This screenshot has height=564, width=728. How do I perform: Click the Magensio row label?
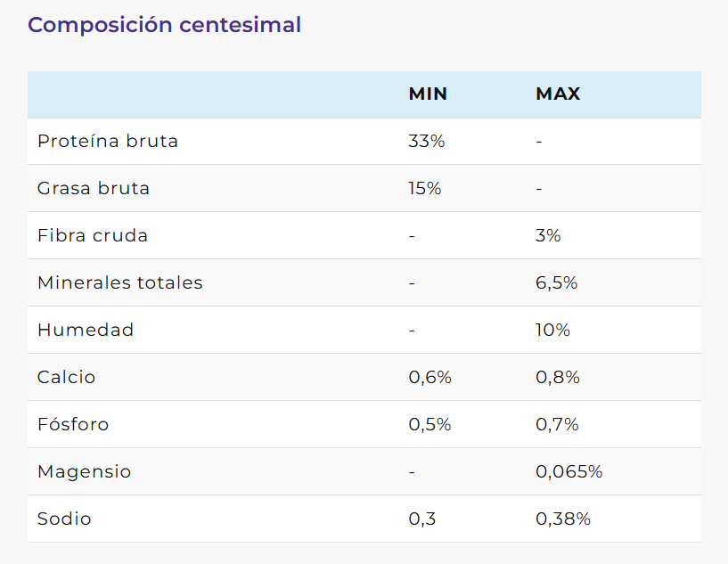pos(84,471)
